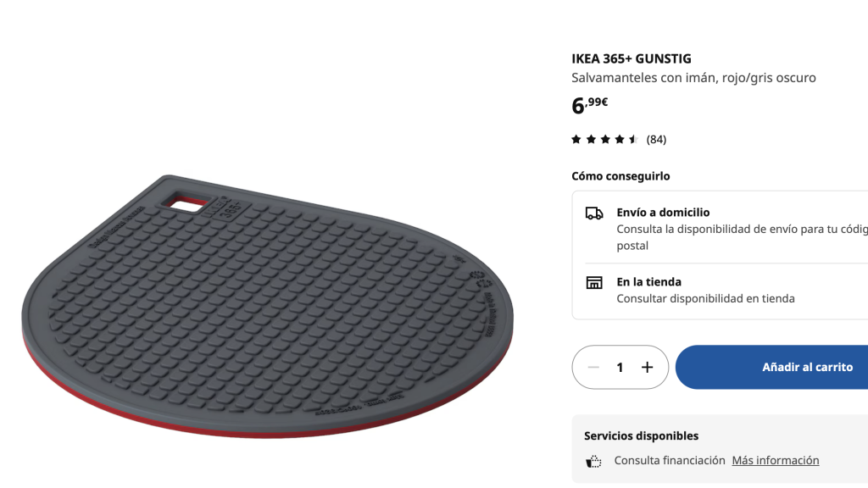Screen dimensions: 868x488
Task: Decrease quantity with the minus icon
Action: (593, 368)
